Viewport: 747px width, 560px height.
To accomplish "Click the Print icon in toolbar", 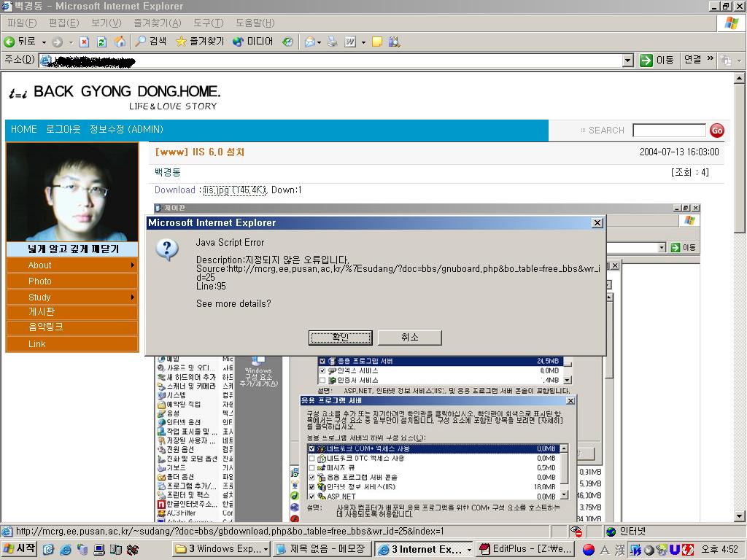I will coord(333,42).
